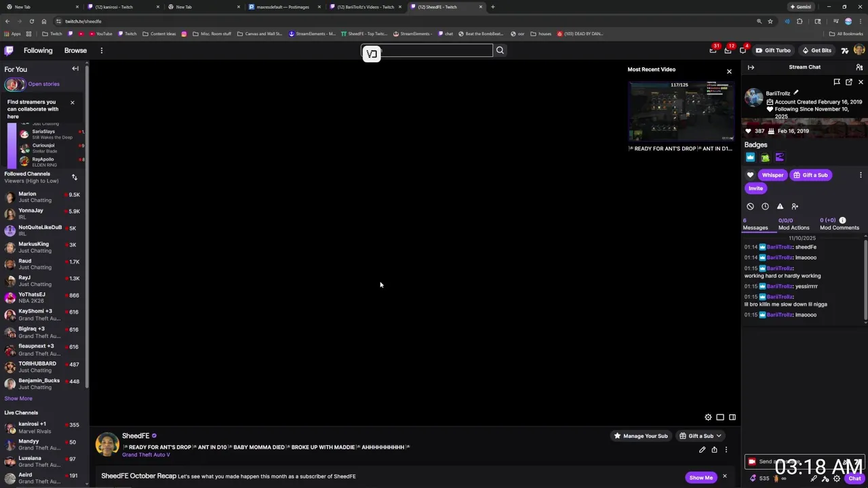Click the Whisper button on user card

tap(772, 175)
